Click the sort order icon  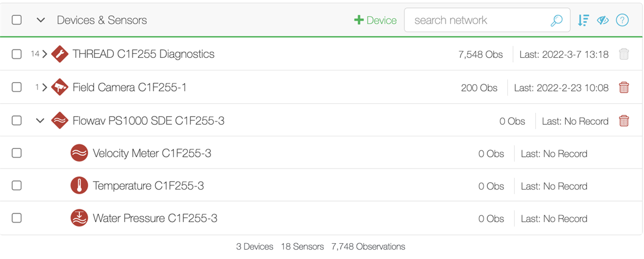click(x=583, y=21)
